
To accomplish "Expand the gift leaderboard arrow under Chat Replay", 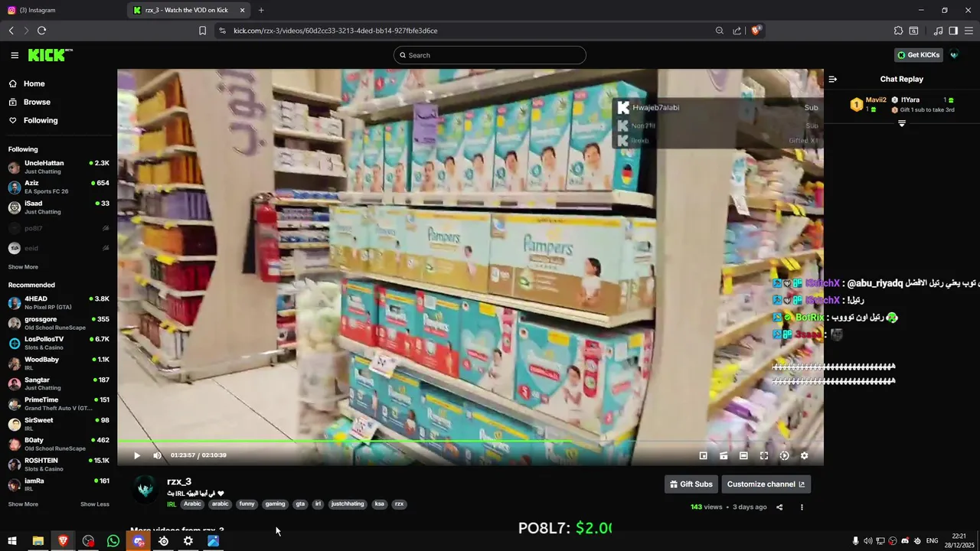I will [901, 123].
